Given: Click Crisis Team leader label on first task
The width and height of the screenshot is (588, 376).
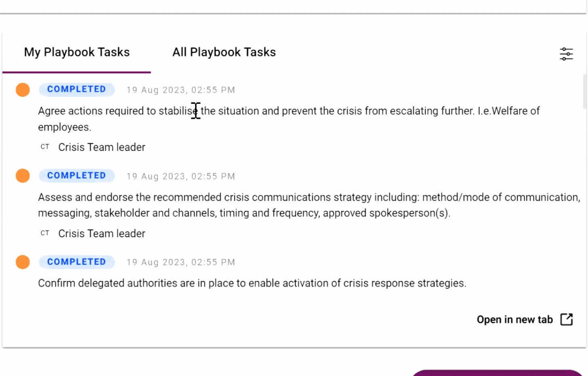Looking at the screenshot, I should (102, 147).
